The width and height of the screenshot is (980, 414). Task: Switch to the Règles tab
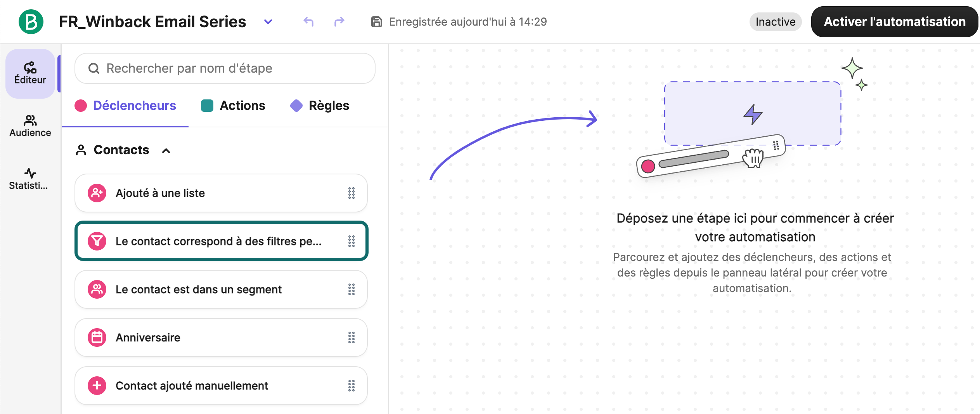(x=320, y=106)
